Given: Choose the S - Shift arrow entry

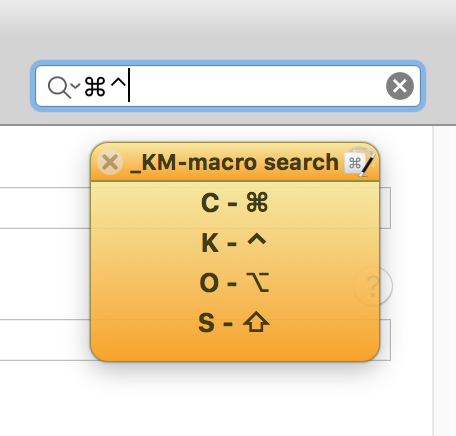Looking at the screenshot, I should coord(235,322).
